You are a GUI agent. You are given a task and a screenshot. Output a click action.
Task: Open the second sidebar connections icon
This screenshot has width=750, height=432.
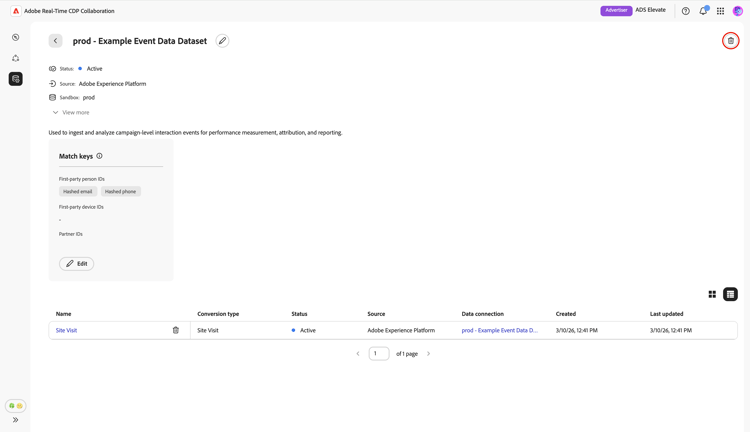(16, 58)
